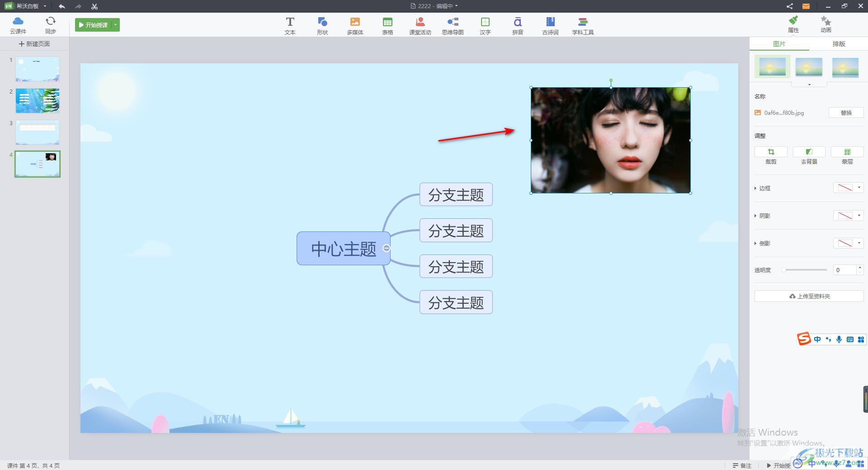Click the green rotation handle above photo
The height and width of the screenshot is (470, 868).
click(611, 80)
